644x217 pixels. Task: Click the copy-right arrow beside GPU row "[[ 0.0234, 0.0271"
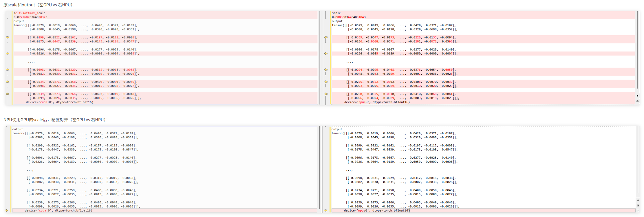click(x=8, y=82)
